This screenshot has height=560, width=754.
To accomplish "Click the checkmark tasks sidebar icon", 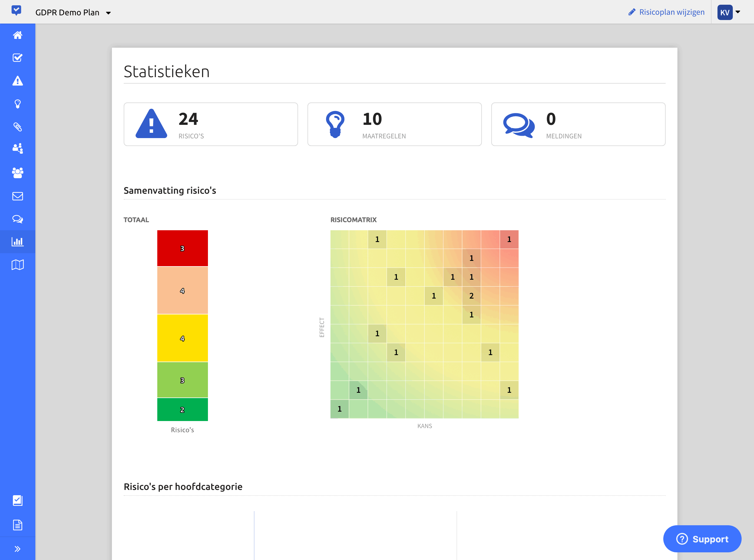I will pyautogui.click(x=18, y=58).
